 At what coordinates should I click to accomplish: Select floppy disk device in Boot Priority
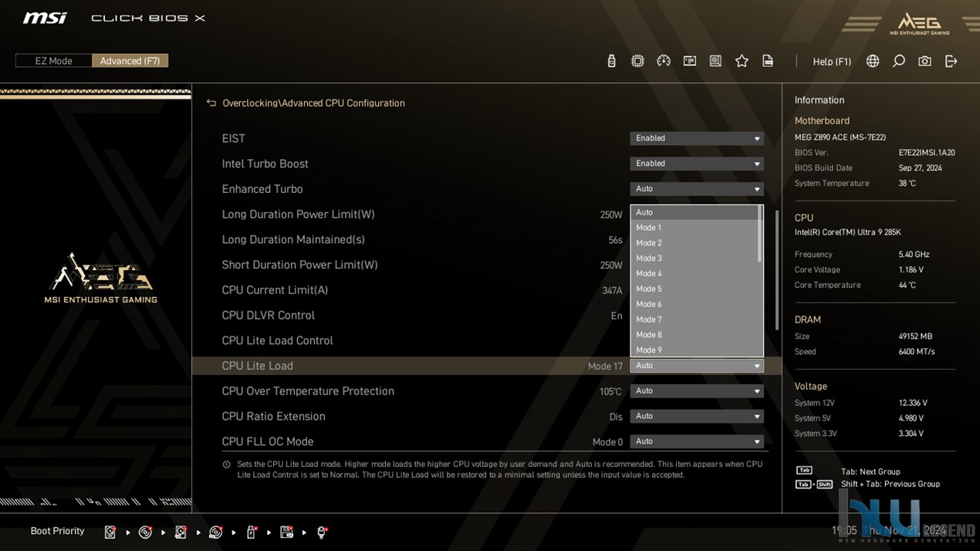pos(286,532)
